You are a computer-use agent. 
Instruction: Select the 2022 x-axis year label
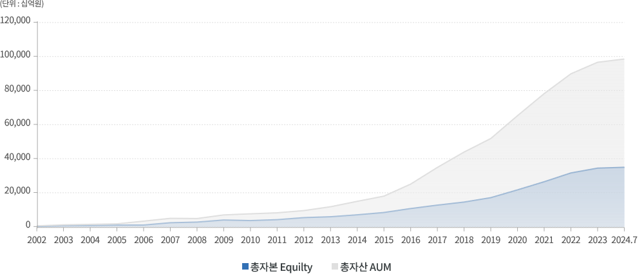(x=571, y=241)
